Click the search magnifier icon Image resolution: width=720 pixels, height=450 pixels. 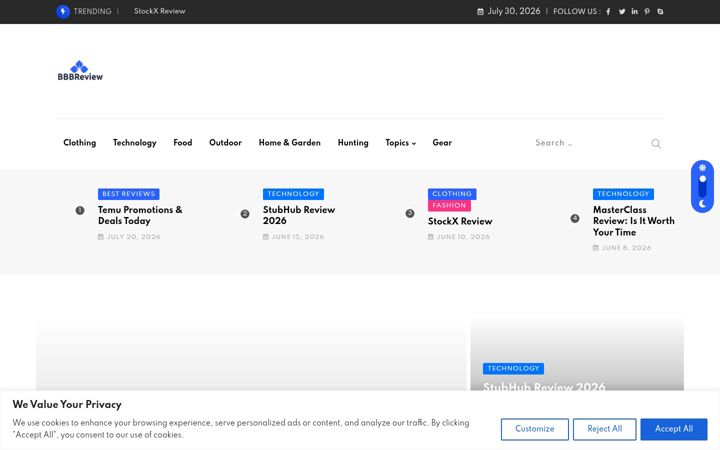(656, 144)
